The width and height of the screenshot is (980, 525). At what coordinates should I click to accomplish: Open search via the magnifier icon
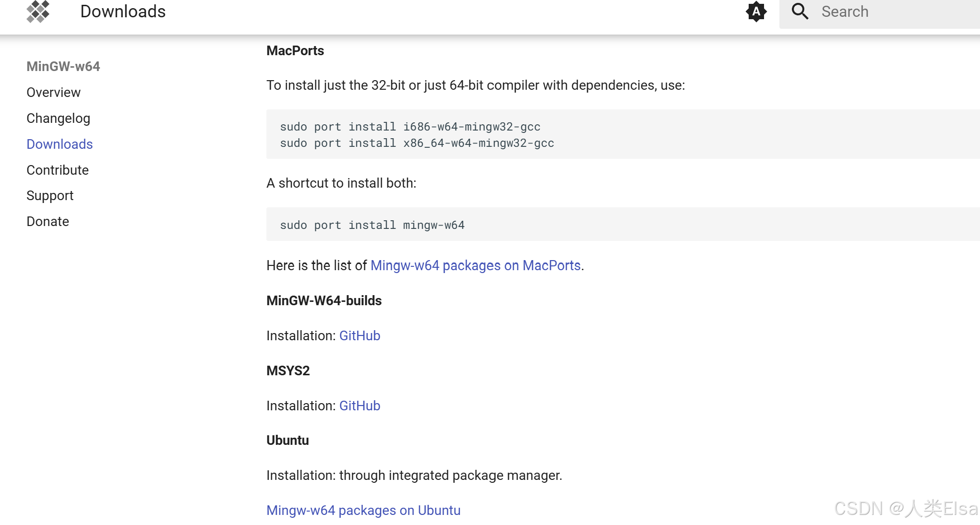click(799, 11)
